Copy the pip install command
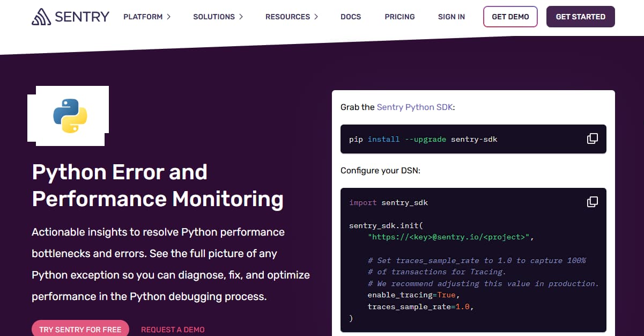Image resolution: width=644 pixels, height=336 pixels. [592, 138]
